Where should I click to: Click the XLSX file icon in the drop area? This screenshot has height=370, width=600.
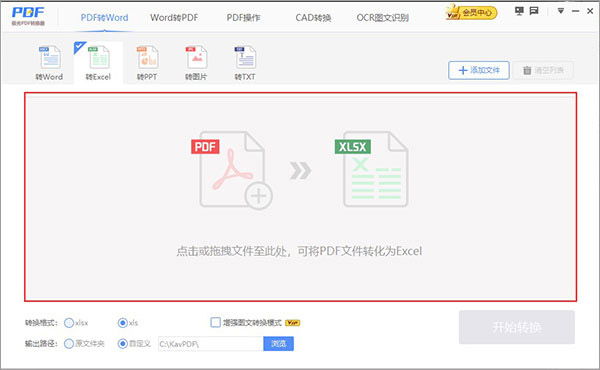[x=372, y=169]
